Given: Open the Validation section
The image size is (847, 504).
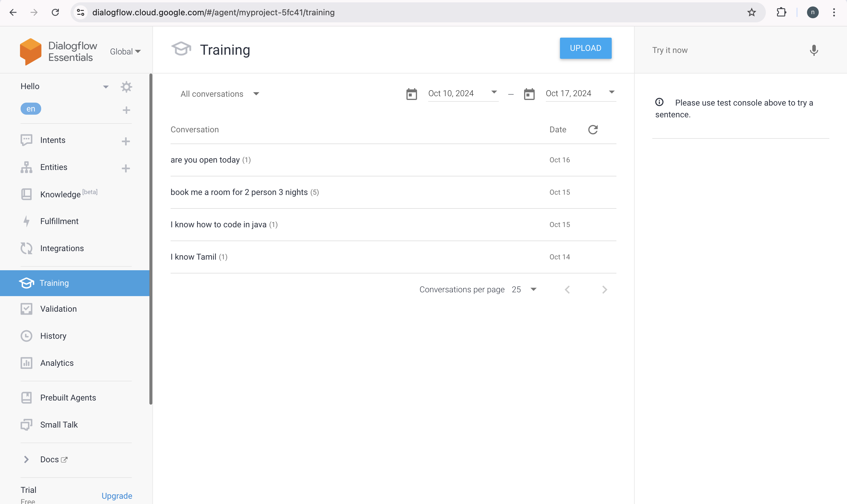Looking at the screenshot, I should tap(59, 308).
